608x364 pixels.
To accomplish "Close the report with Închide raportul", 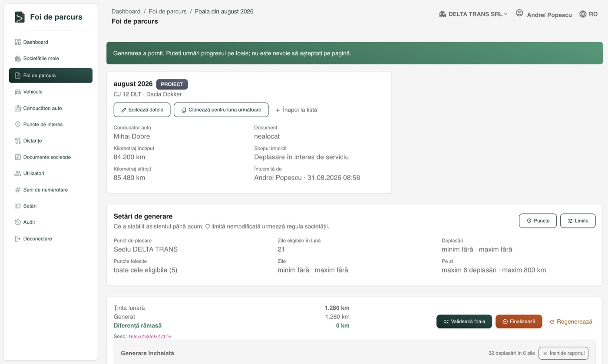I will (x=563, y=353).
